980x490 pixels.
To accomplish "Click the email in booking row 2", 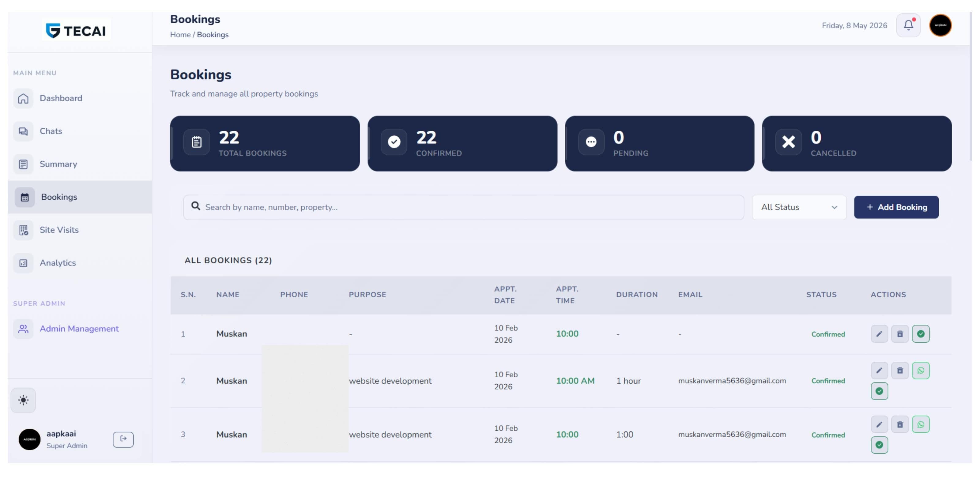I will (732, 381).
